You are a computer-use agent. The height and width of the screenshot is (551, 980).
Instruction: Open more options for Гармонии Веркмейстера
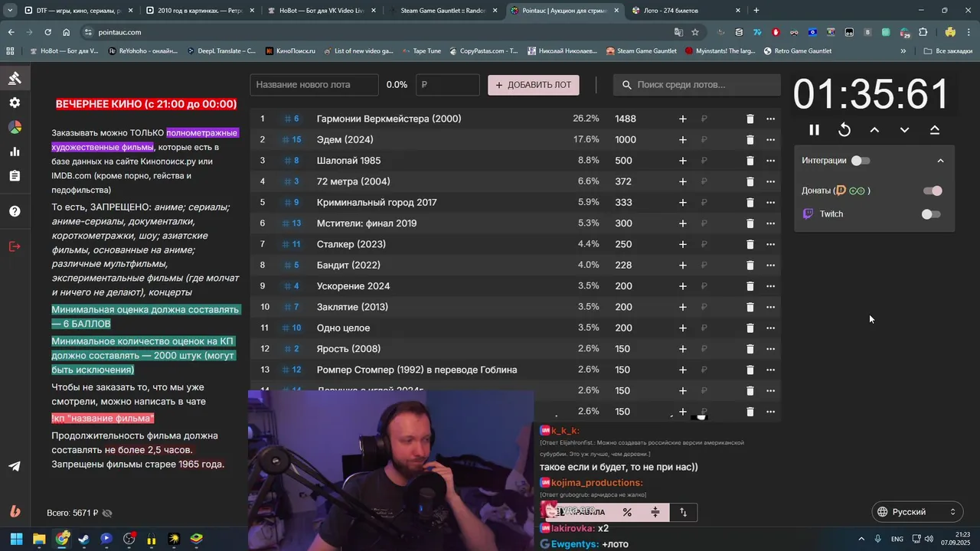pyautogui.click(x=770, y=119)
